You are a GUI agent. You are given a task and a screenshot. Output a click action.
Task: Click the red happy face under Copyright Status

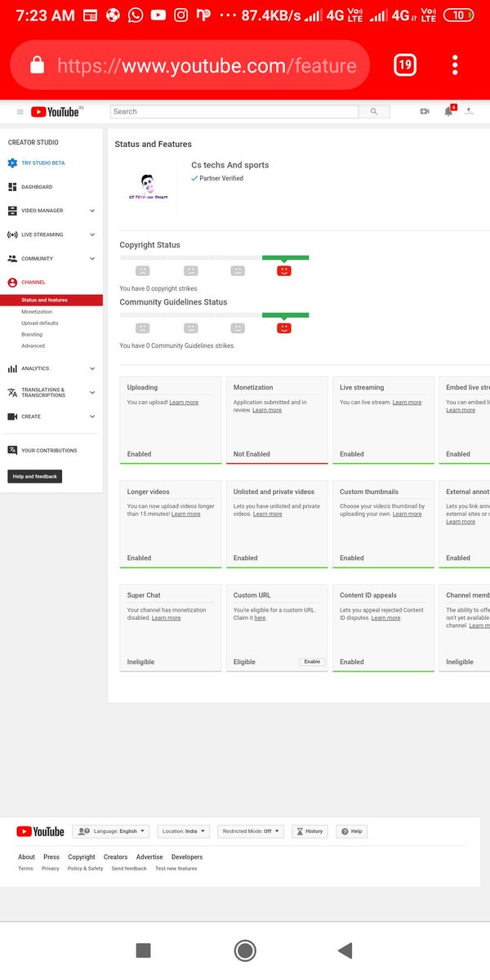[284, 270]
